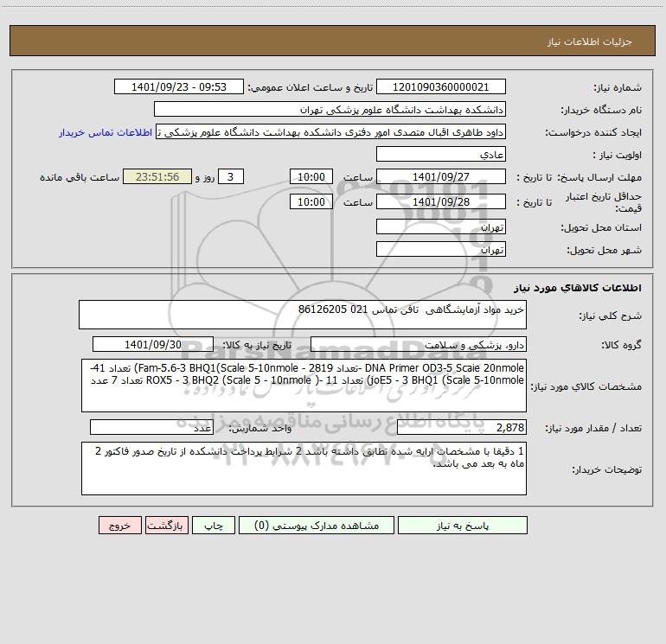Click the نام دستگاه خریدار label
Image resolution: width=666 pixels, height=644 pixels.
(x=601, y=110)
